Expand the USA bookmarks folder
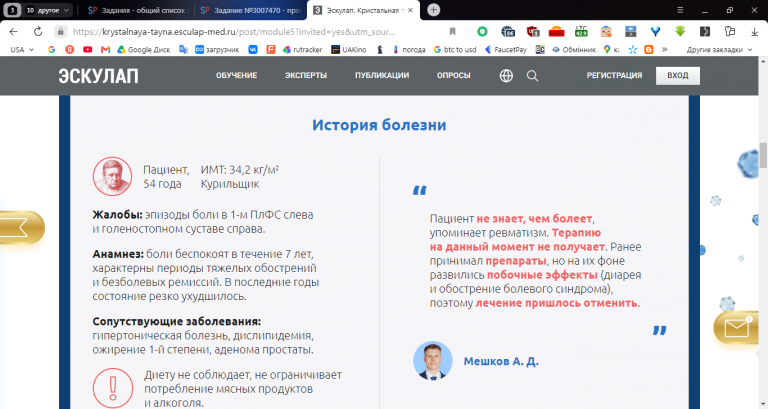Viewport: 768px width, 409px height. click(22, 49)
